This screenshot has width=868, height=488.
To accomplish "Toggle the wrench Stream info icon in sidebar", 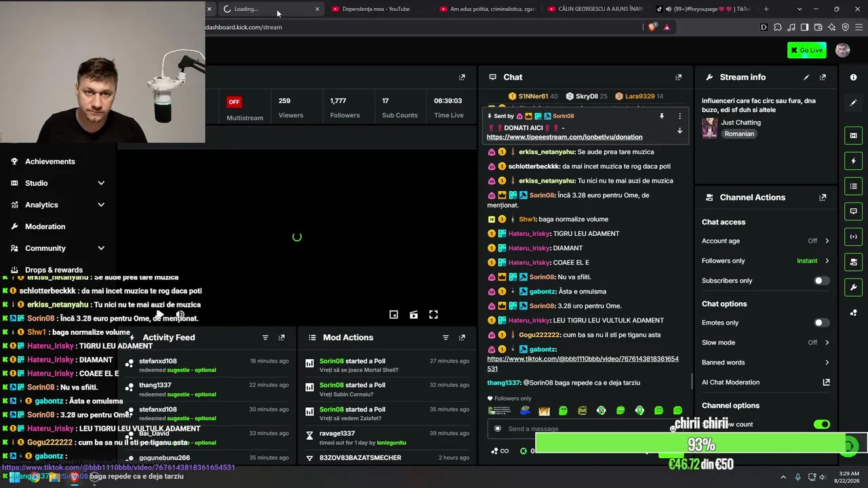I will 854,287.
